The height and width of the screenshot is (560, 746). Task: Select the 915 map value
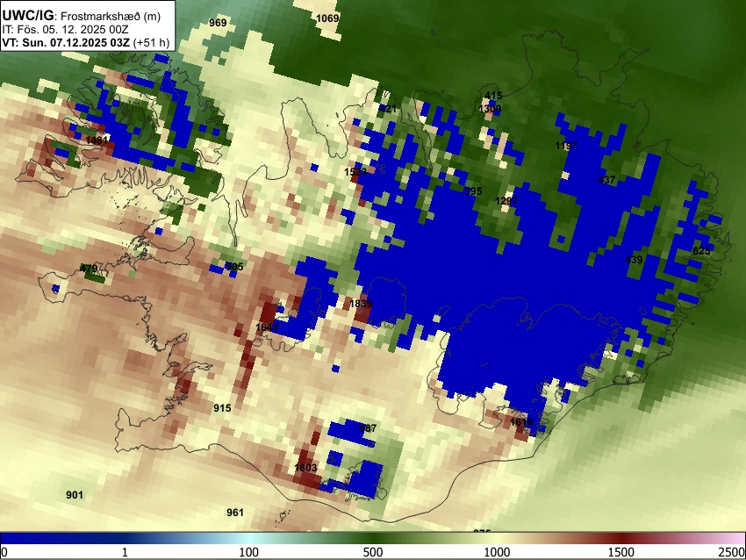pos(222,408)
